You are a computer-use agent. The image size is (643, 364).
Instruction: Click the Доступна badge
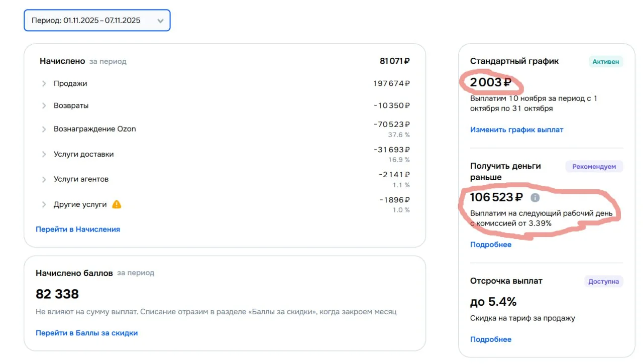(603, 281)
